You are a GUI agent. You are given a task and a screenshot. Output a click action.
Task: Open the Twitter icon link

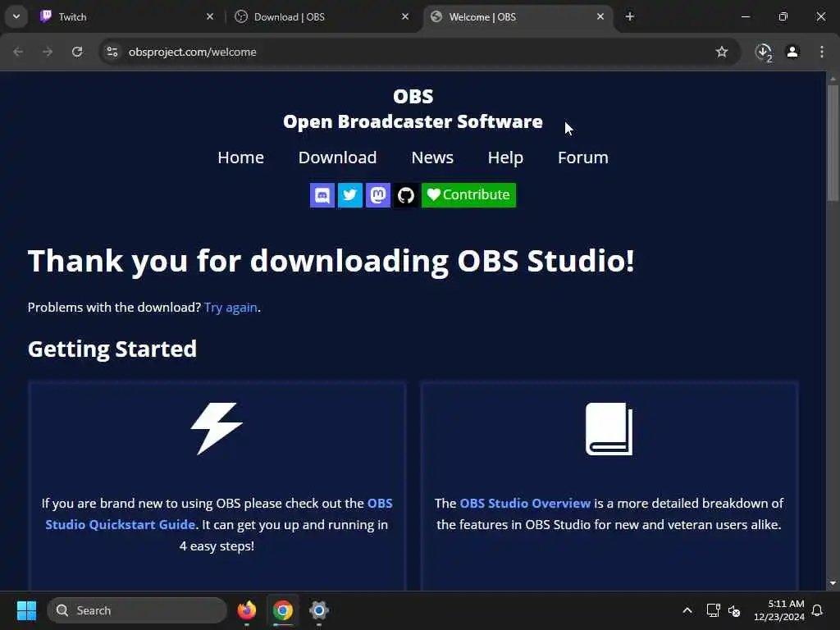point(349,195)
